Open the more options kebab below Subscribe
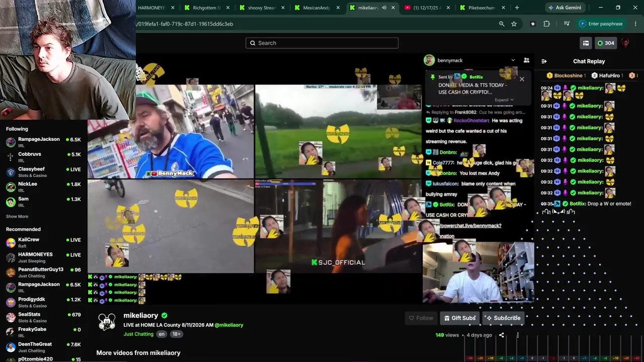 coord(518,335)
